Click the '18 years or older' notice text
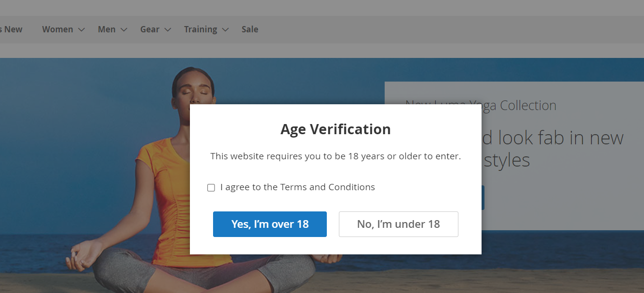 (335, 156)
